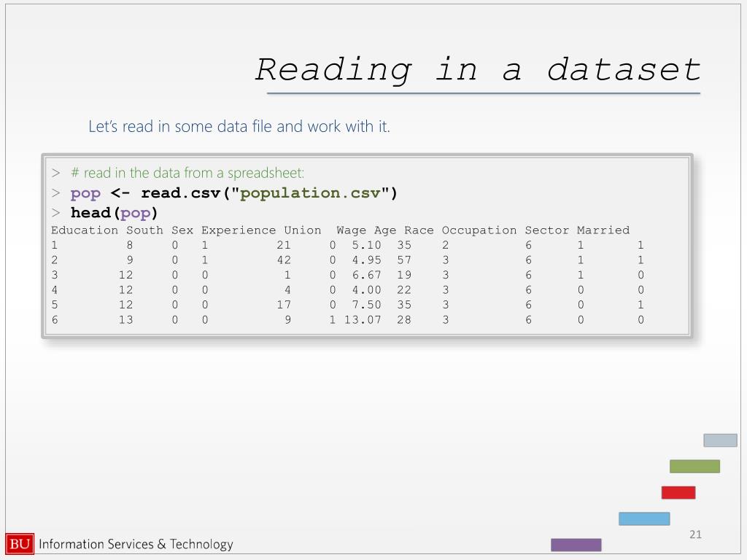Click the Occupation column header
The width and height of the screenshot is (747, 560).
coord(479,230)
